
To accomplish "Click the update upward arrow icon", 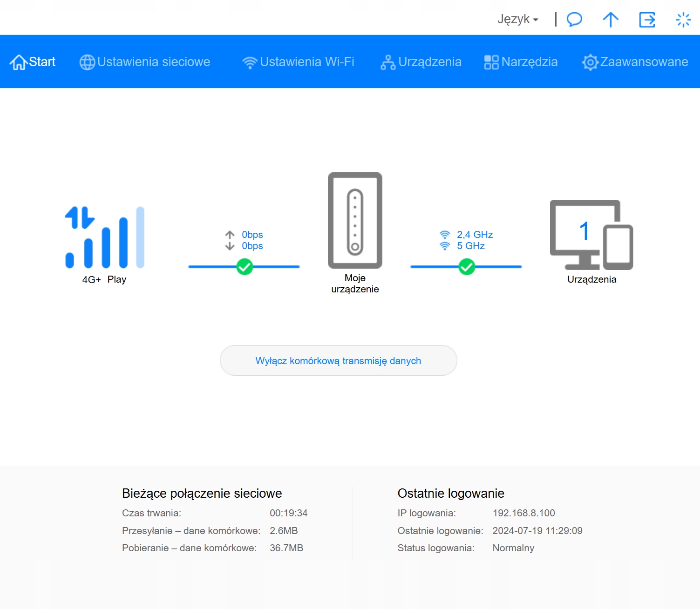I will 611,20.
